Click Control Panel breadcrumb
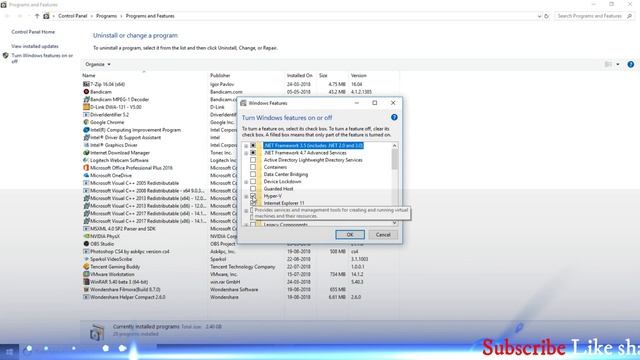 (73, 16)
